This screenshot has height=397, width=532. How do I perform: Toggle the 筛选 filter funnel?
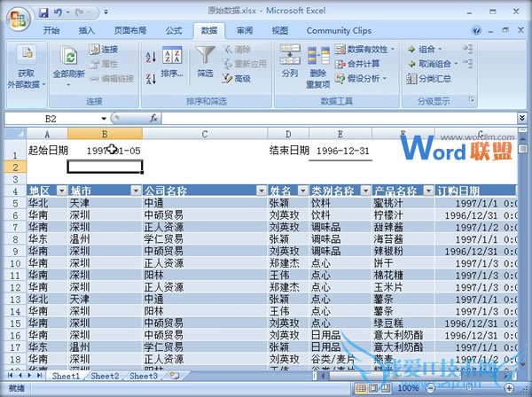pos(205,62)
